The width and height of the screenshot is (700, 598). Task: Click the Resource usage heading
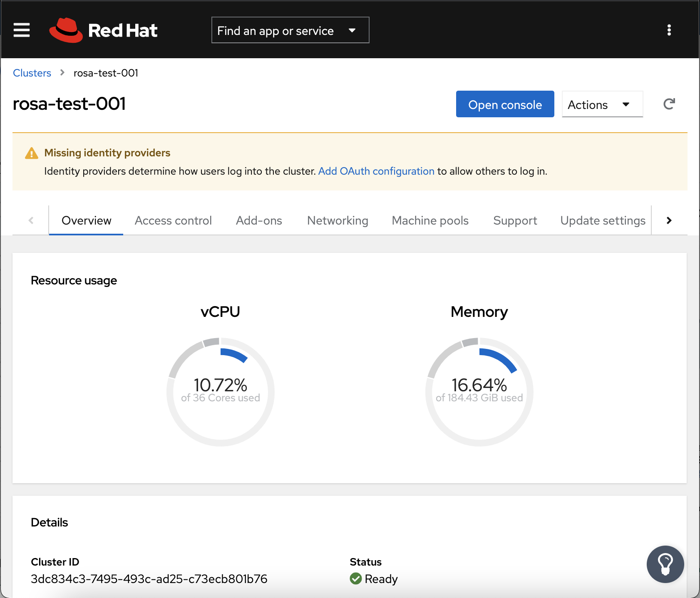point(74,280)
